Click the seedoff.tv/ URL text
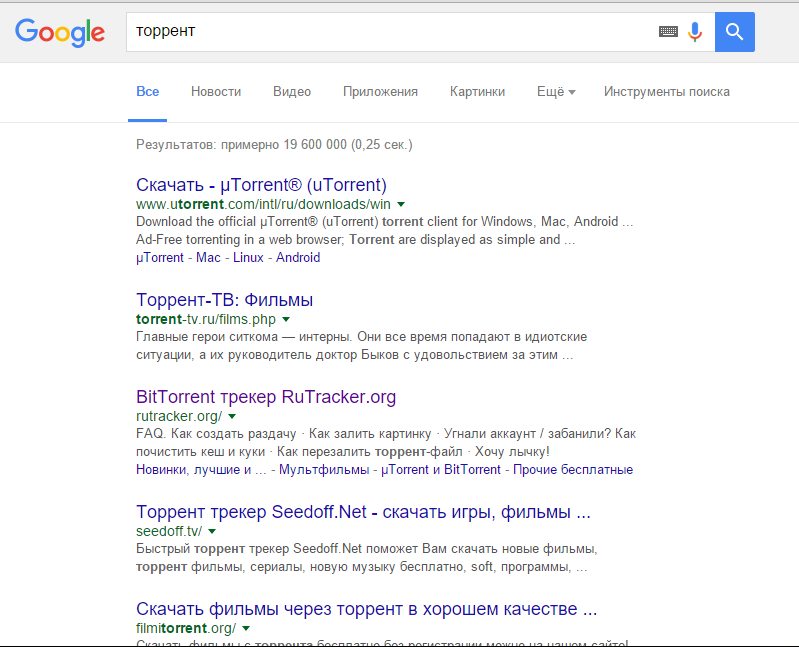The height and width of the screenshot is (647, 799). tap(169, 531)
